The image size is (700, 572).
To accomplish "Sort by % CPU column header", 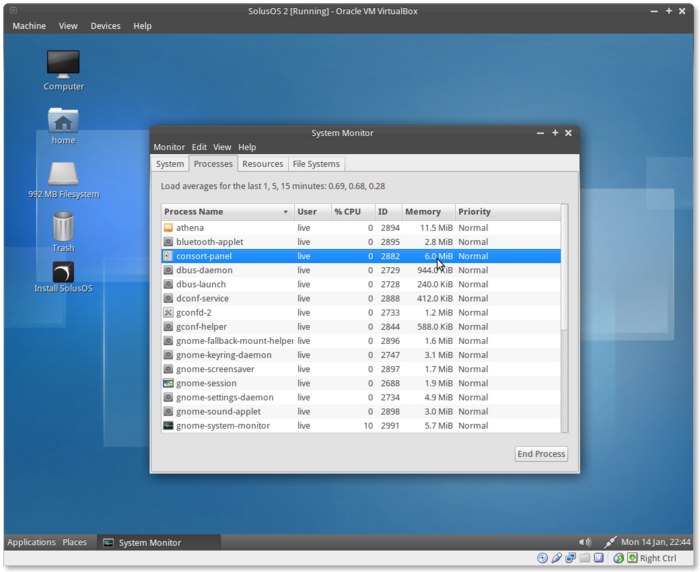I will click(x=353, y=212).
